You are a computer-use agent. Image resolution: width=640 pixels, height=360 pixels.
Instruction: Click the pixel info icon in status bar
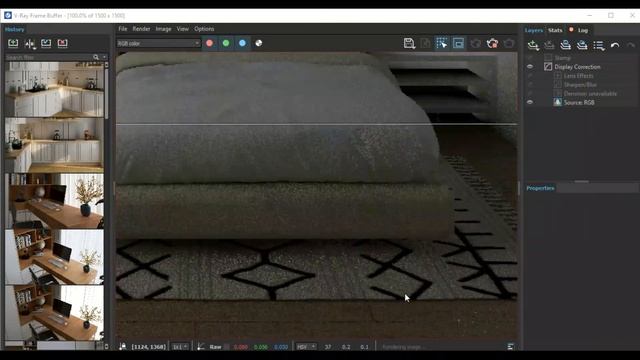(x=122, y=347)
